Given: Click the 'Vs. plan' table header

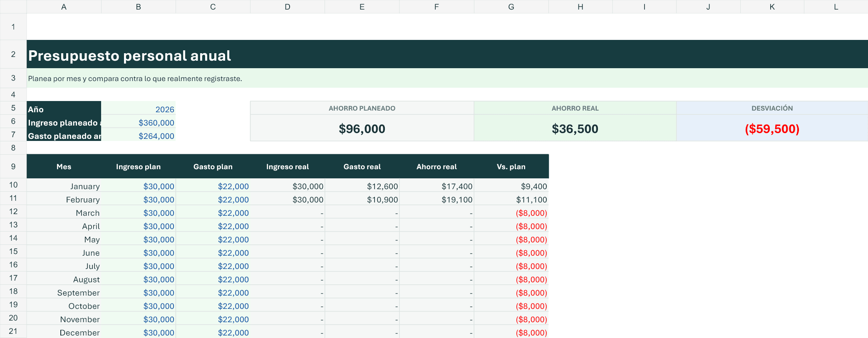Looking at the screenshot, I should click(x=511, y=167).
